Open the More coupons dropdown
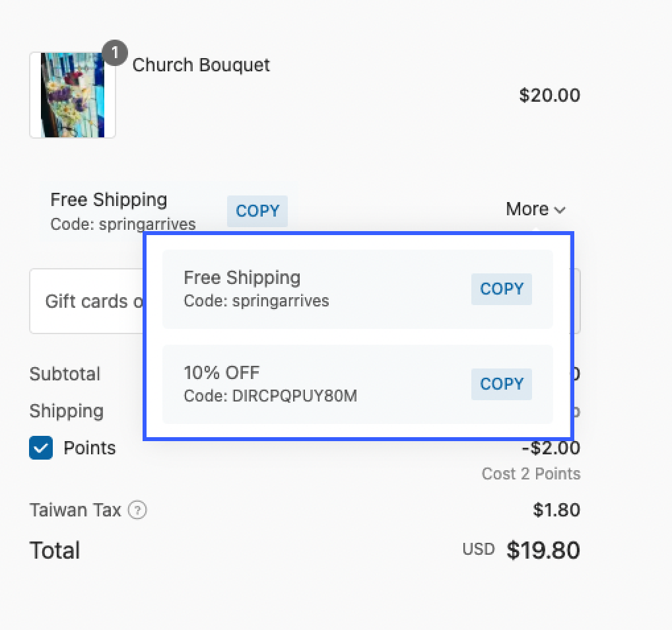This screenshot has height=630, width=672. tap(535, 209)
